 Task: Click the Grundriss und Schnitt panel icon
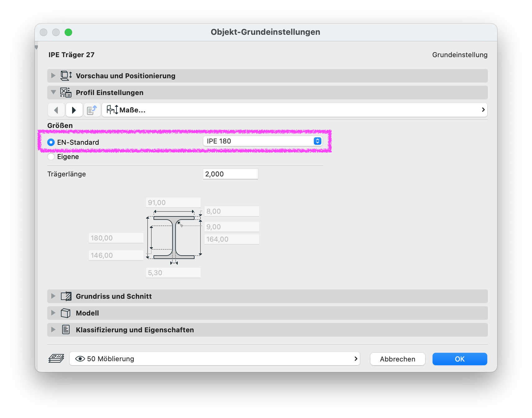click(x=66, y=296)
